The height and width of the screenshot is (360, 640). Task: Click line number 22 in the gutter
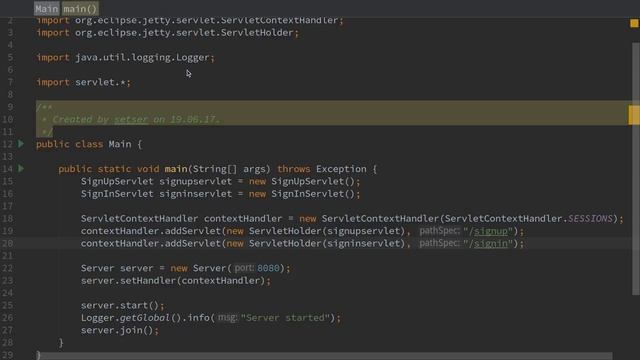pos(7,268)
